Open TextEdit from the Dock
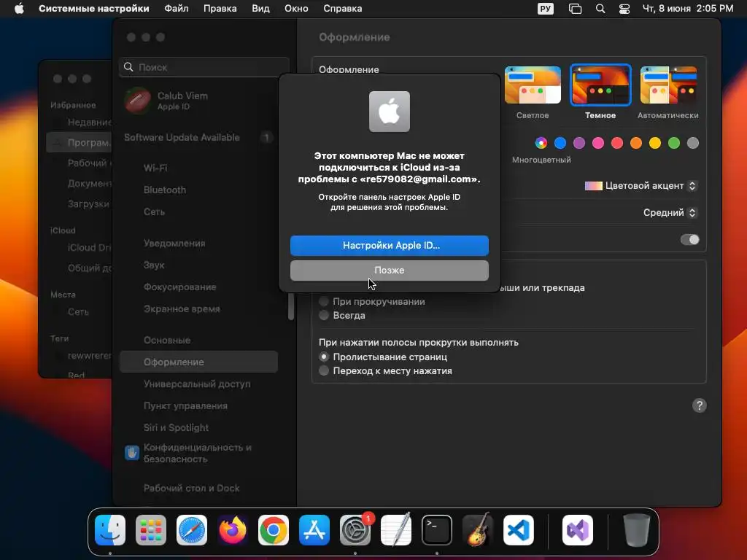The width and height of the screenshot is (747, 560). pyautogui.click(x=396, y=530)
